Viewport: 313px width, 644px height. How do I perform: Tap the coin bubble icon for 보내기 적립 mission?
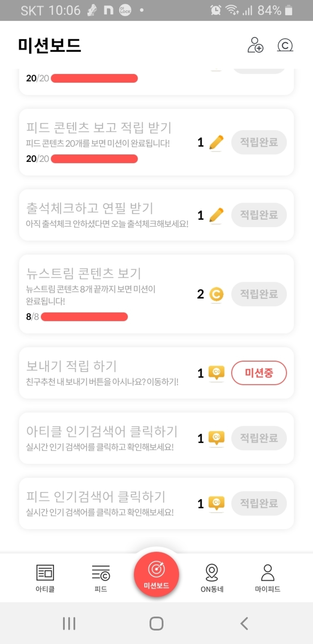pos(216,373)
